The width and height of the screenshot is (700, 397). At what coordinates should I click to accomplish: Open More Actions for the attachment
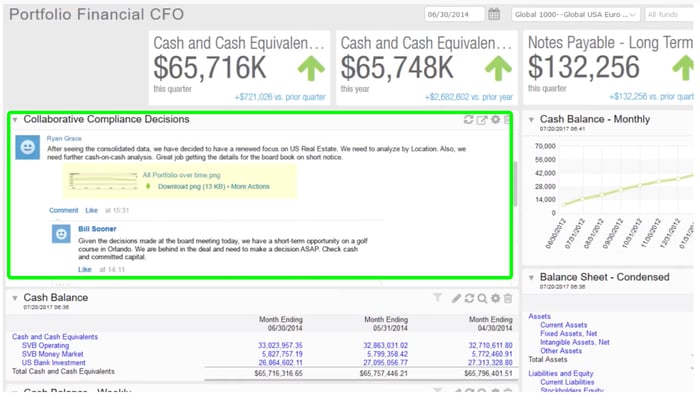[x=250, y=187]
